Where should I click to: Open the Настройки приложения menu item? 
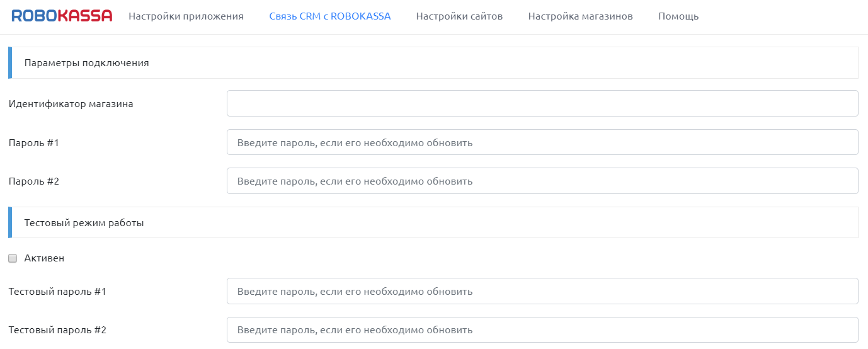(186, 16)
